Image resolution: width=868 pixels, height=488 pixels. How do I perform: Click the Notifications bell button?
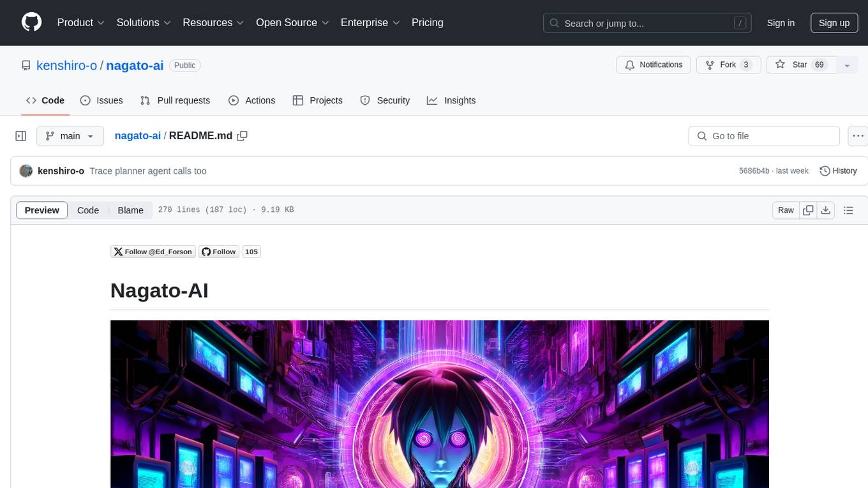654,65
